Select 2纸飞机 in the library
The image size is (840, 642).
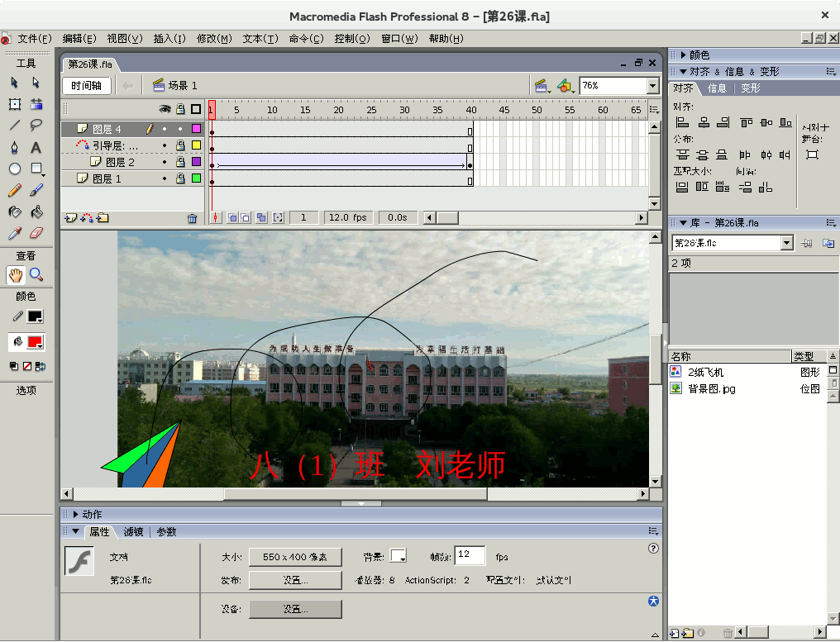coord(705,372)
